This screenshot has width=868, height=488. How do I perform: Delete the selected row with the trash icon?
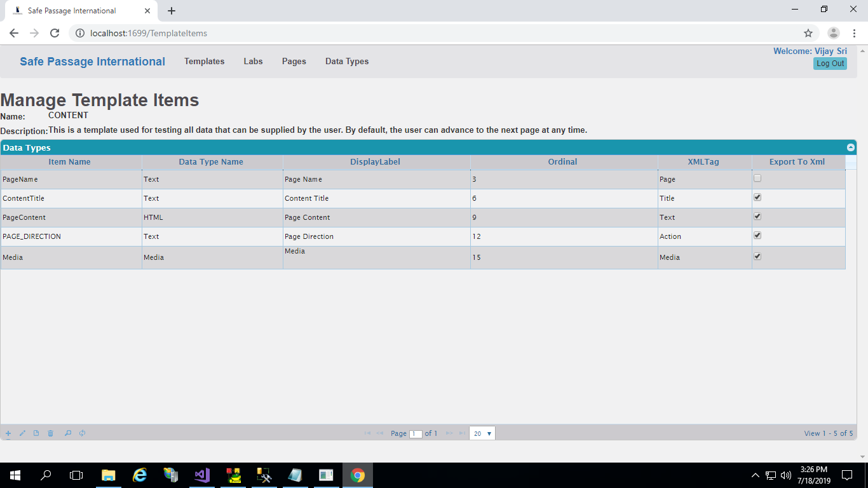tap(50, 433)
